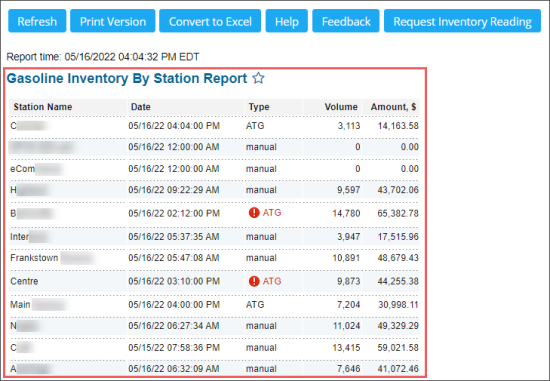Sort by Date column header
The height and width of the screenshot is (381, 550).
[x=141, y=107]
